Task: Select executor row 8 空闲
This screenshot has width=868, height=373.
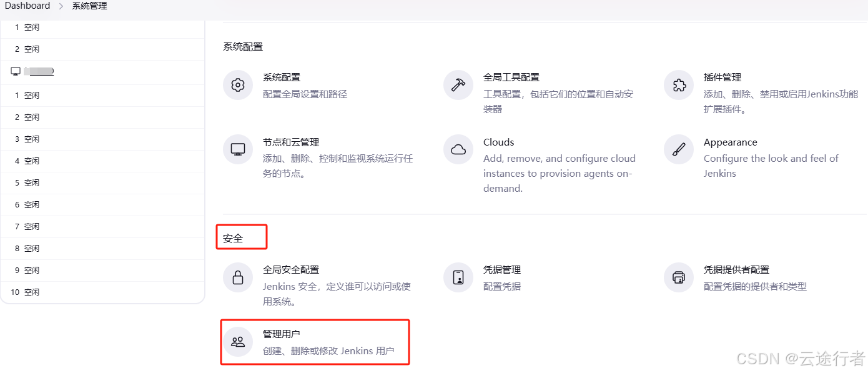Action: 102,248
